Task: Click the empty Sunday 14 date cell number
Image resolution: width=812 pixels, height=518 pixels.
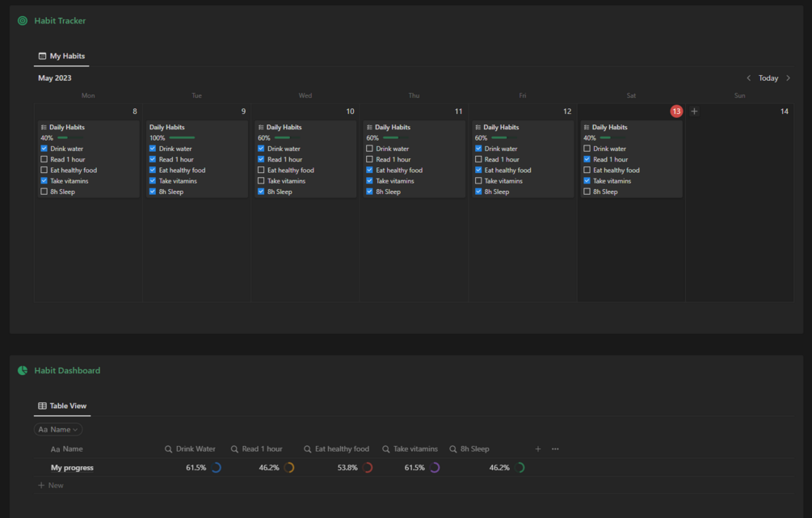Action: (784, 112)
